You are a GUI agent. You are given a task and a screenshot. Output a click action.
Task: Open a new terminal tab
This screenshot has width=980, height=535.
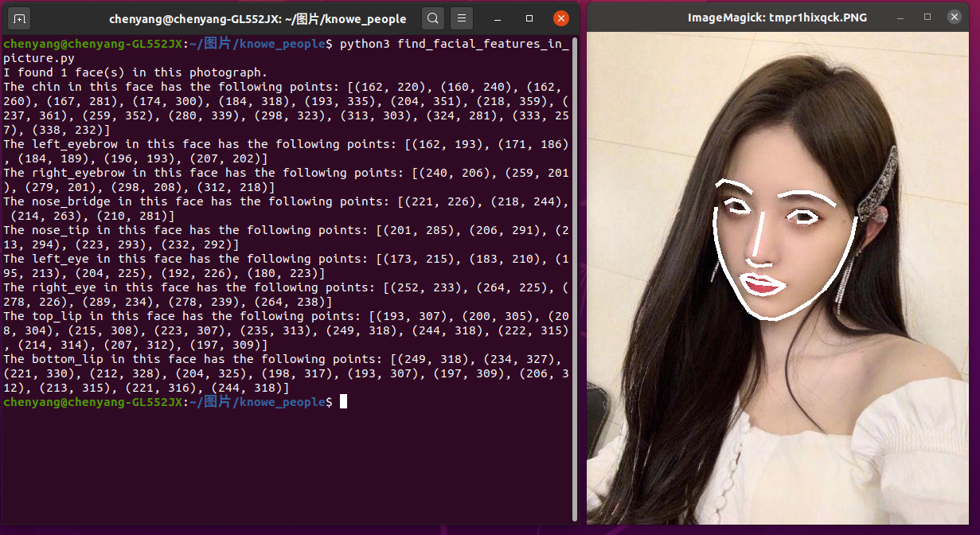[18, 18]
